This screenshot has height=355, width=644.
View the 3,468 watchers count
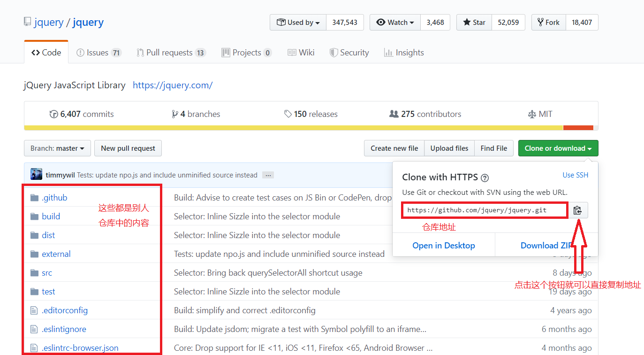435,23
